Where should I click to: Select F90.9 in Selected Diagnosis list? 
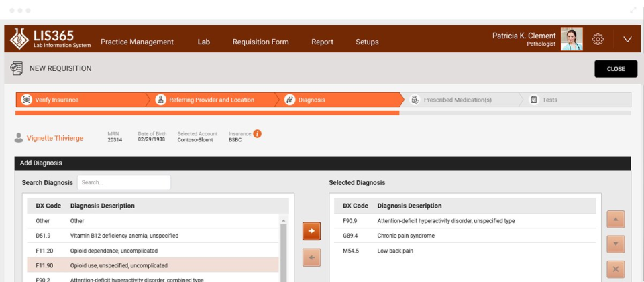point(465,221)
